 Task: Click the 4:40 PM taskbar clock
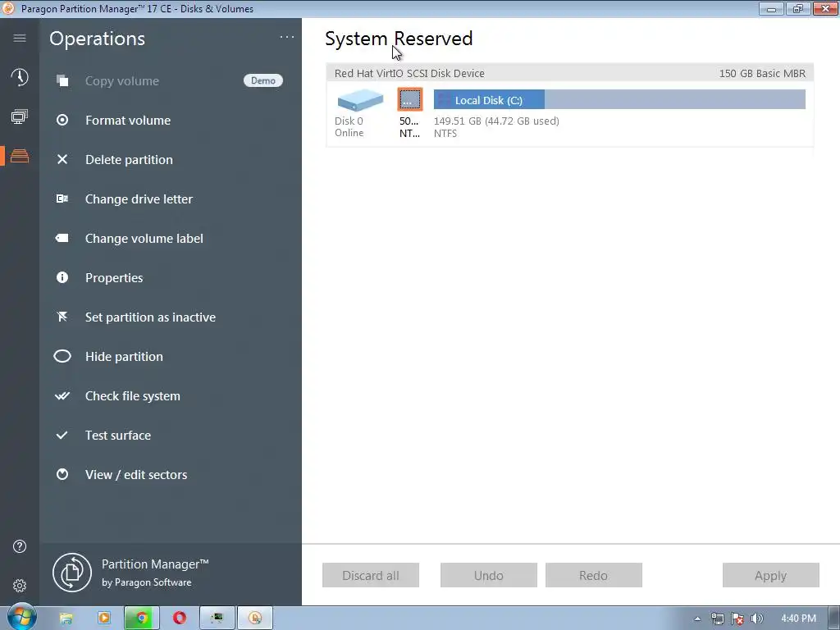tap(798, 619)
